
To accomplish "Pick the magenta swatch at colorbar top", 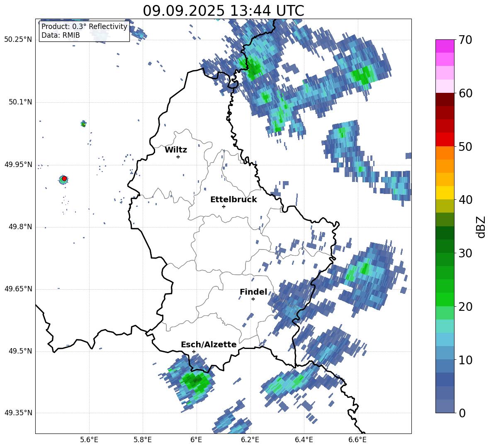I will pos(445,46).
